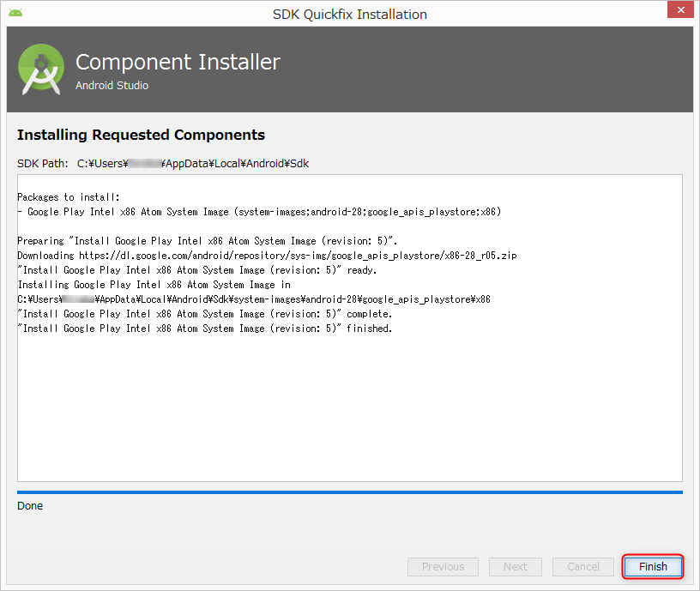Click the greyed-out Cancel button
This screenshot has height=591, width=700.
[583, 566]
